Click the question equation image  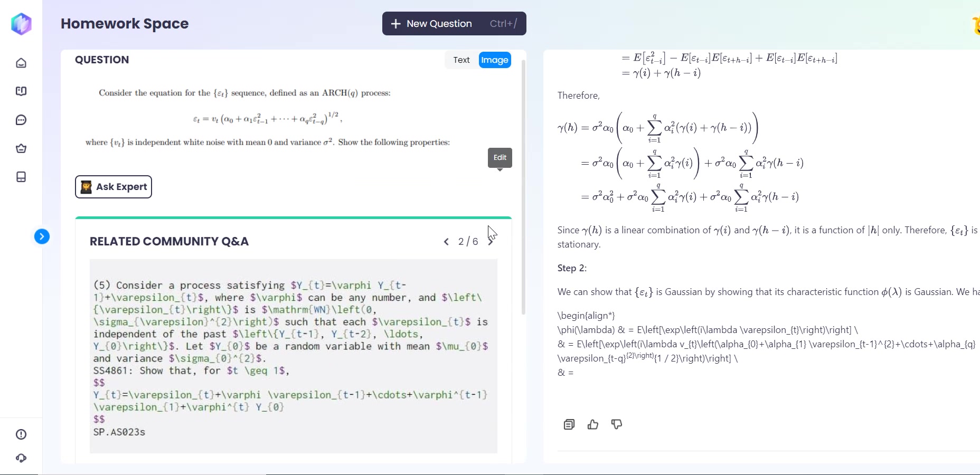pyautogui.click(x=268, y=118)
